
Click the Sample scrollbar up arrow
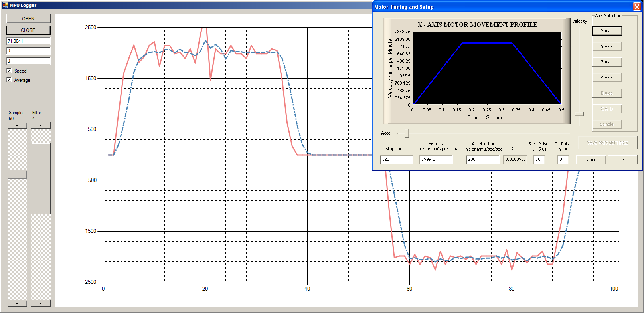17,125
